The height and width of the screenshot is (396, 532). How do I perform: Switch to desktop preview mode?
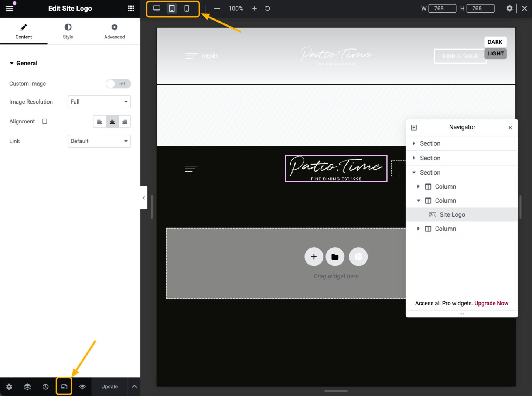coord(157,8)
